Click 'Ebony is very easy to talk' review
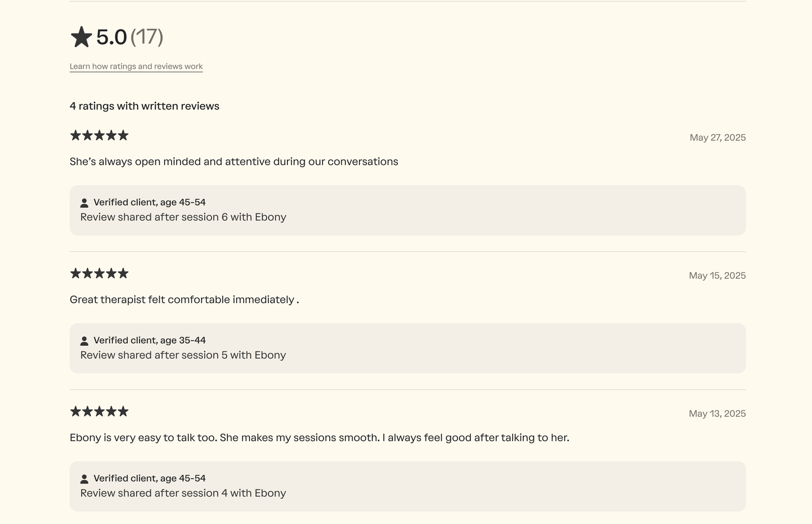The height and width of the screenshot is (524, 812). 319,438
